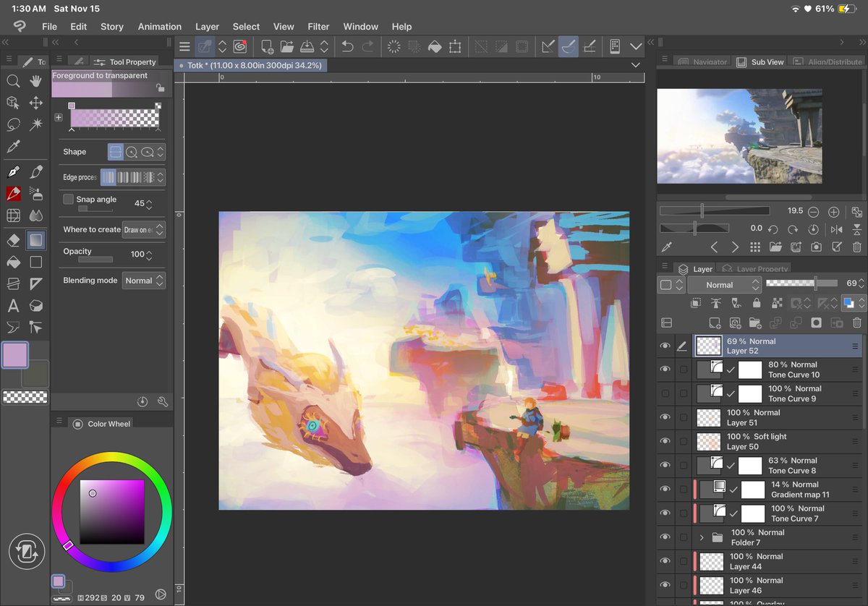Open the Layer menu
Screen dimensions: 868x606
pos(207,27)
